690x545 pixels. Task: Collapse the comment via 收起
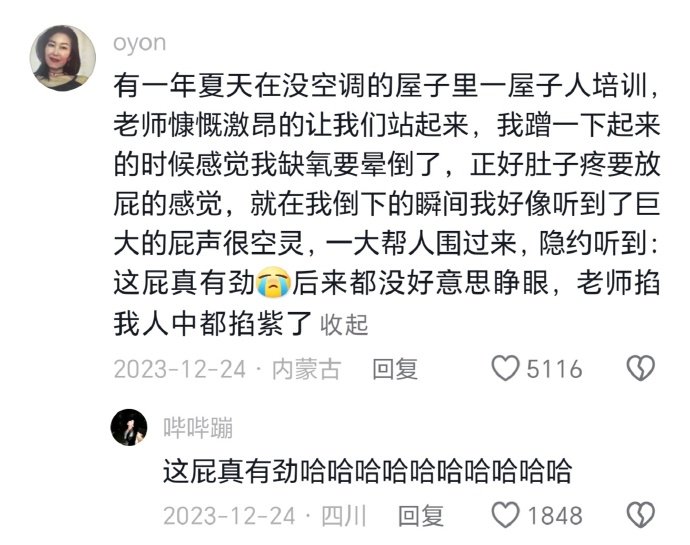tap(344, 324)
